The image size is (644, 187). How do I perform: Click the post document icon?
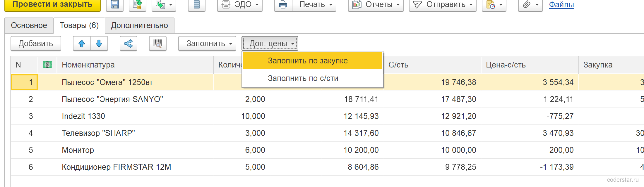tap(137, 5)
